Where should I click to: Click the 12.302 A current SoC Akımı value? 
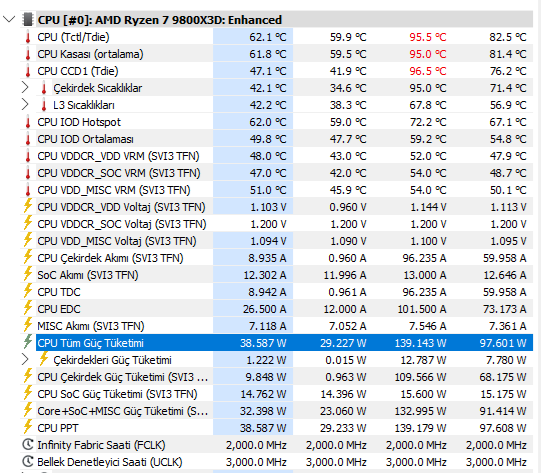(x=265, y=275)
